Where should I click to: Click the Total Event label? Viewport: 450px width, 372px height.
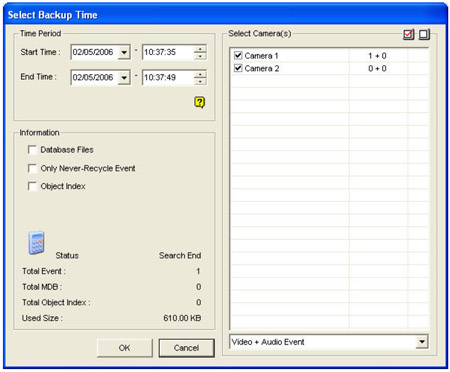tap(44, 271)
